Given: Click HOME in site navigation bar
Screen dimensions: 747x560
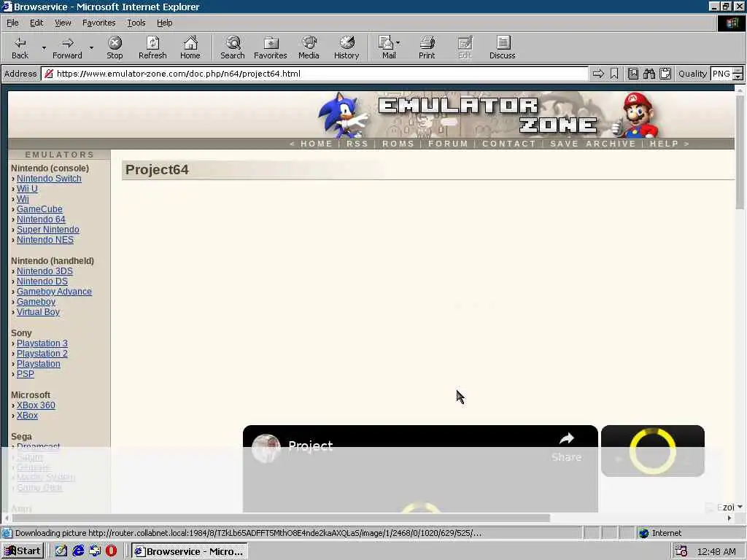Looking at the screenshot, I should 317,144.
